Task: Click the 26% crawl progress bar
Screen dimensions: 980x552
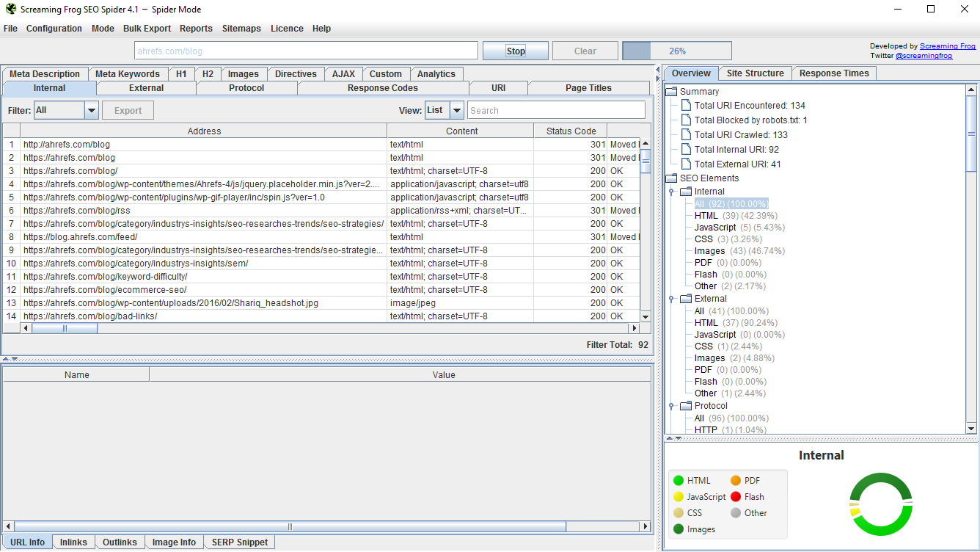Action: [677, 51]
